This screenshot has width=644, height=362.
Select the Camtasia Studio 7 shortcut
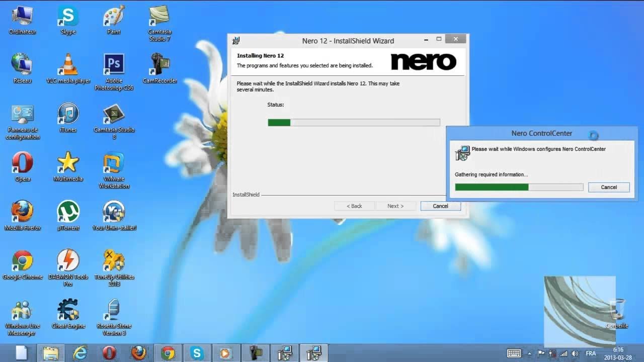pos(159,24)
